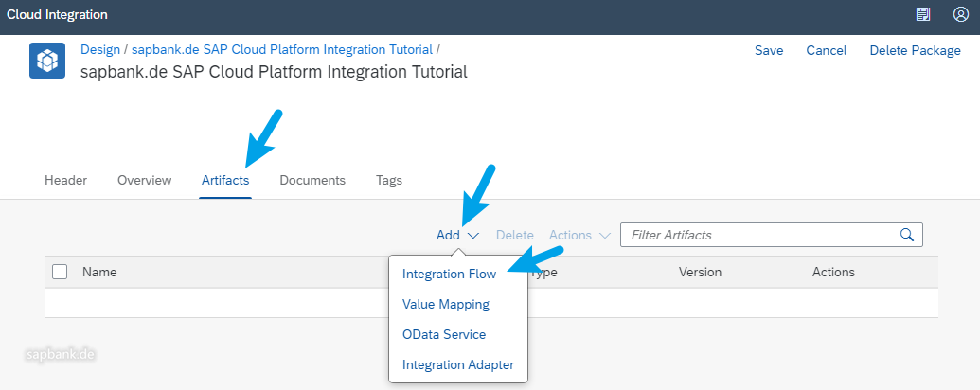The width and height of the screenshot is (980, 390).
Task: Click the Actions column header in table
Action: [833, 272]
